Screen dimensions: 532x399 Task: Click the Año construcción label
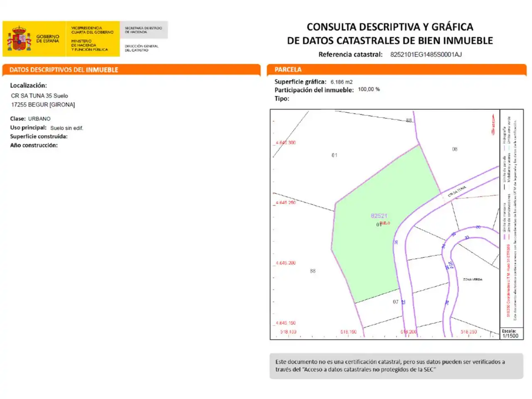[x=34, y=145]
